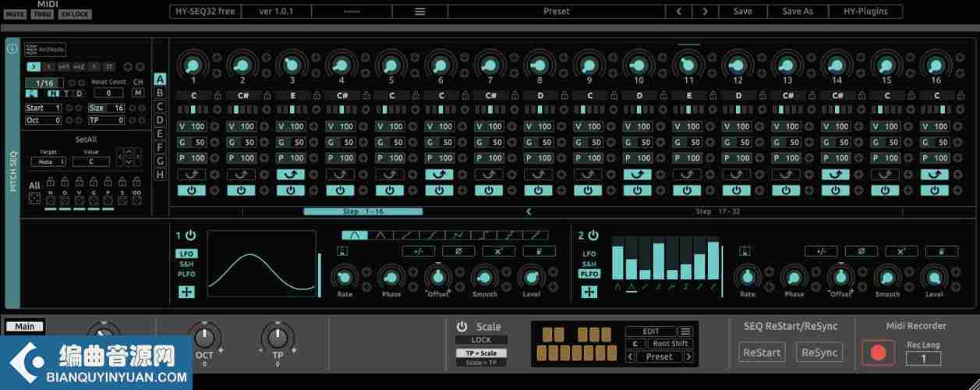Toggle the MIDI CH LOCK button
980x390 pixels.
[75, 14]
